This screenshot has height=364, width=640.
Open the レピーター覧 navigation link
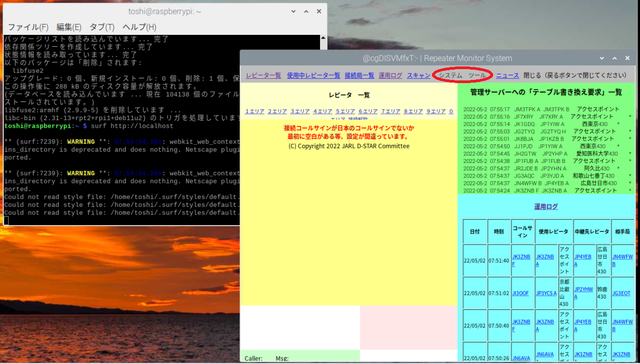point(263,75)
